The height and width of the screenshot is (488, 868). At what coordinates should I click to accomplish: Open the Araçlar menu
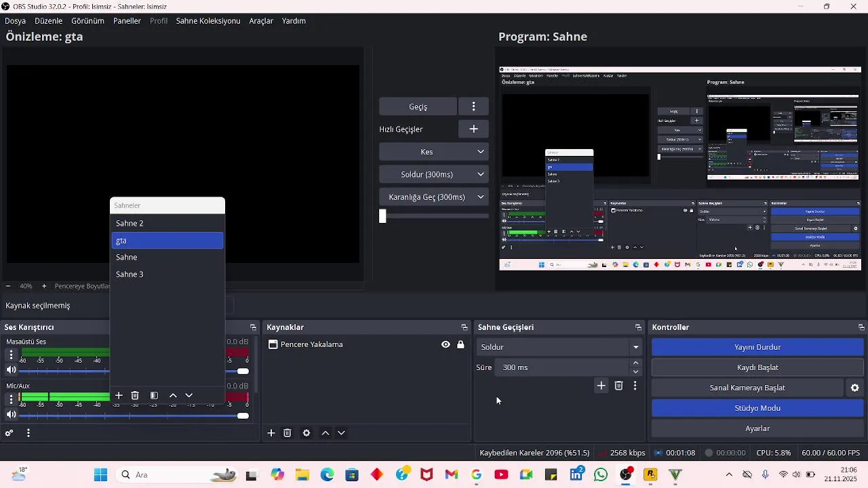click(x=261, y=21)
